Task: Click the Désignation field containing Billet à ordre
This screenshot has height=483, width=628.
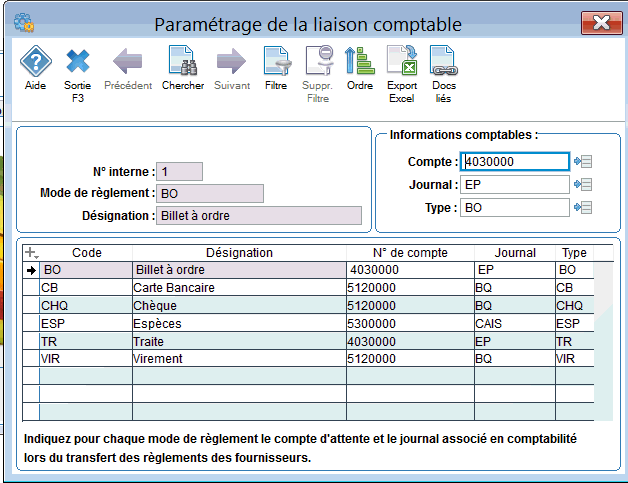Action: click(x=259, y=215)
